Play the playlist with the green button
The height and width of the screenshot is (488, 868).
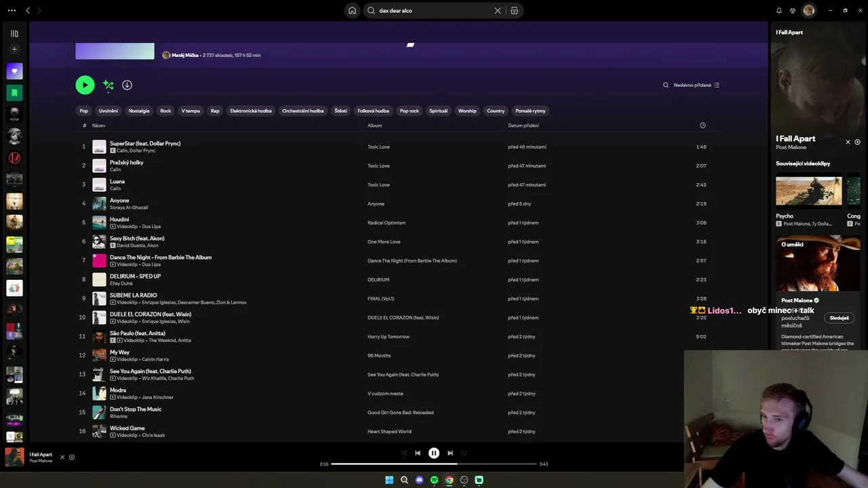tap(85, 85)
